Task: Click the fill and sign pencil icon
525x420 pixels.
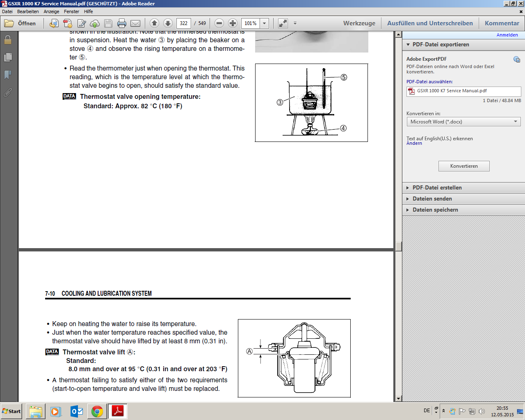Action: tap(82, 23)
